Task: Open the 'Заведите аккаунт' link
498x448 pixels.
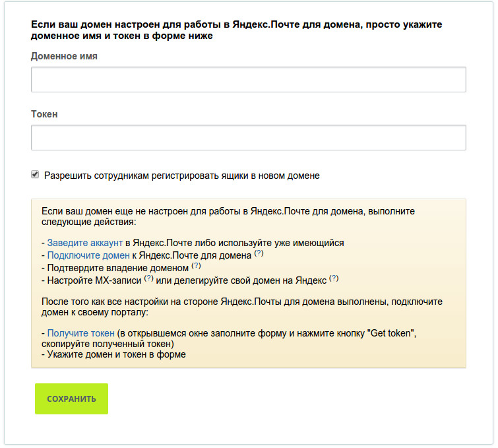Action: [x=85, y=243]
